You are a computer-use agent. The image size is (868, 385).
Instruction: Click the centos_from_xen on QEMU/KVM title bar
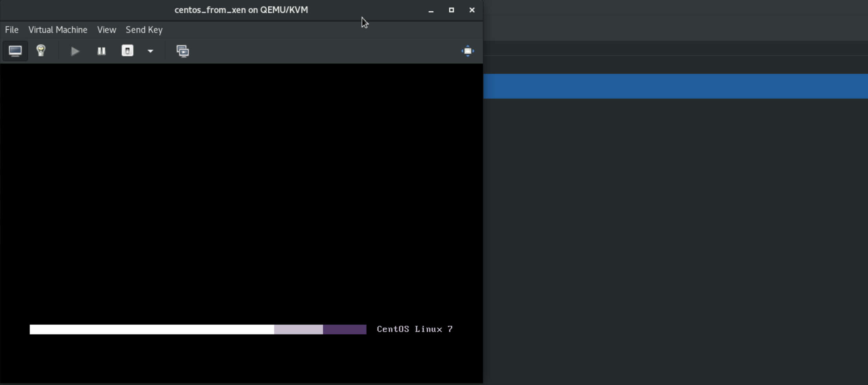point(241,10)
